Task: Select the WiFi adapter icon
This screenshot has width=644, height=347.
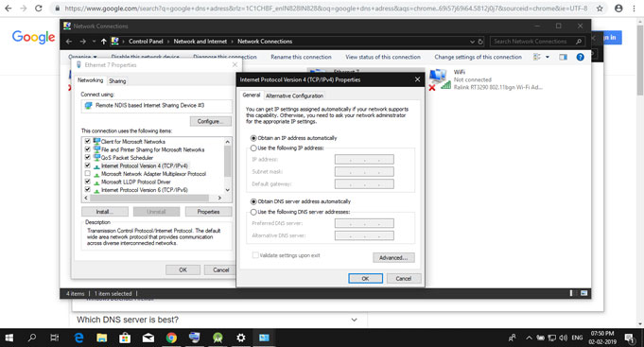Action: [440, 79]
